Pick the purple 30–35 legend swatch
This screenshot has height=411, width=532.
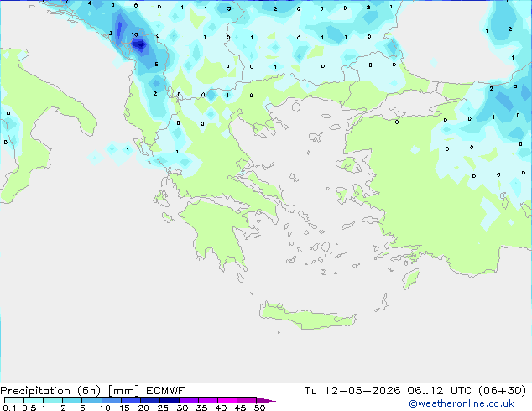click(x=189, y=400)
